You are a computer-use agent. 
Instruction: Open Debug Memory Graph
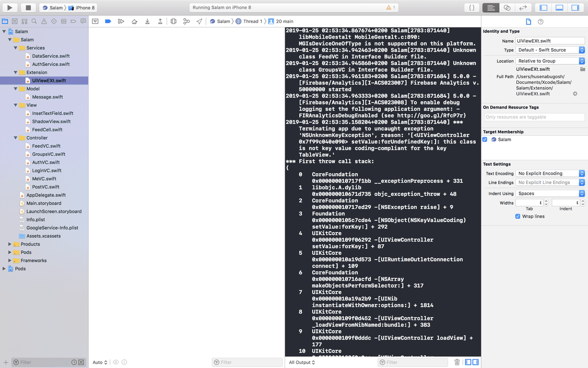pyautogui.click(x=186, y=21)
